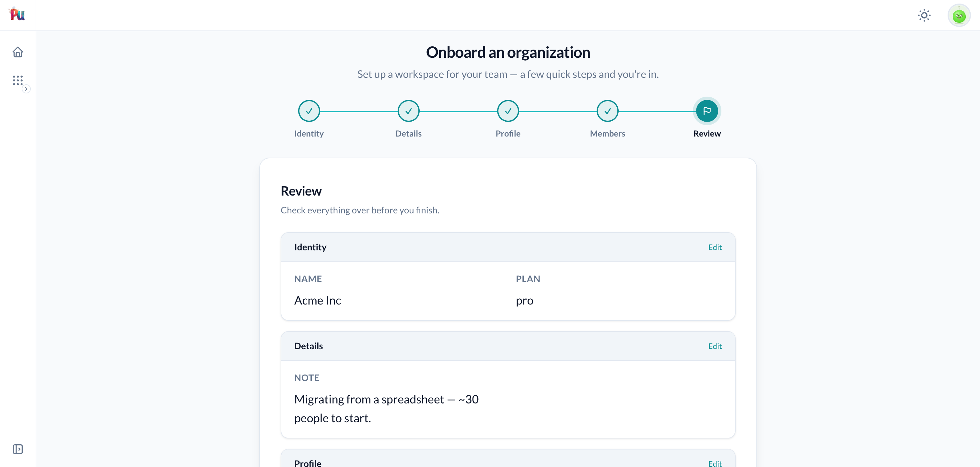Go to the Identity step circle
Viewport: 980px width, 467px height.
pos(309,111)
